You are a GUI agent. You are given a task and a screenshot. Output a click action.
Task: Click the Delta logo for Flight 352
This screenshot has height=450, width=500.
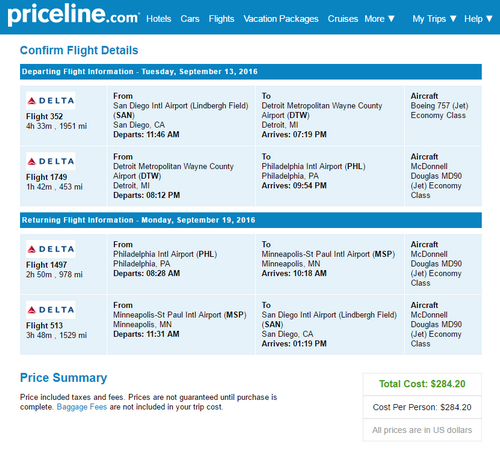point(51,101)
